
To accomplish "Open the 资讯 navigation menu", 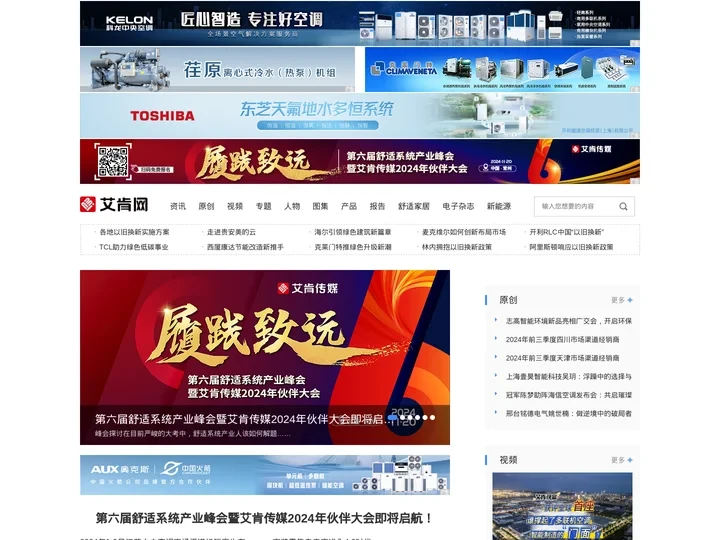I will coord(178,206).
